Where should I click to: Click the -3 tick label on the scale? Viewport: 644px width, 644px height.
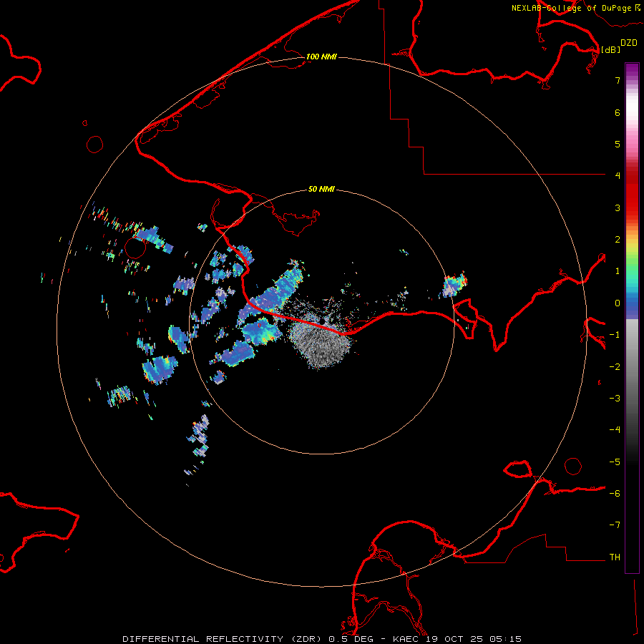pyautogui.click(x=615, y=399)
